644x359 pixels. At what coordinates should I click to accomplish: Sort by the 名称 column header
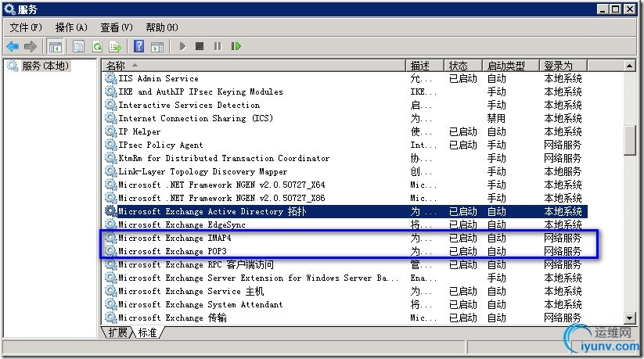[254, 66]
